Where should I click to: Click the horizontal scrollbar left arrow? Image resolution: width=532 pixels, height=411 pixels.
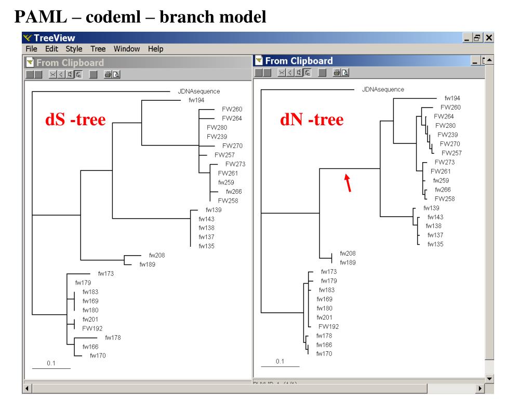(x=27, y=388)
